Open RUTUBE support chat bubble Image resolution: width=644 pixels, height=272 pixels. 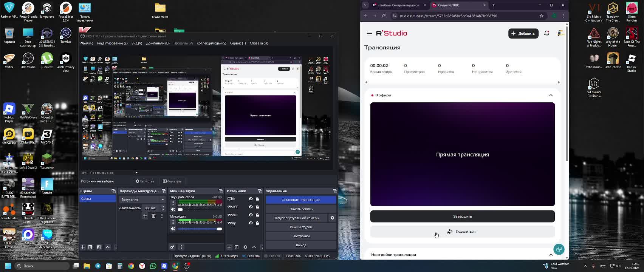[x=559, y=249]
